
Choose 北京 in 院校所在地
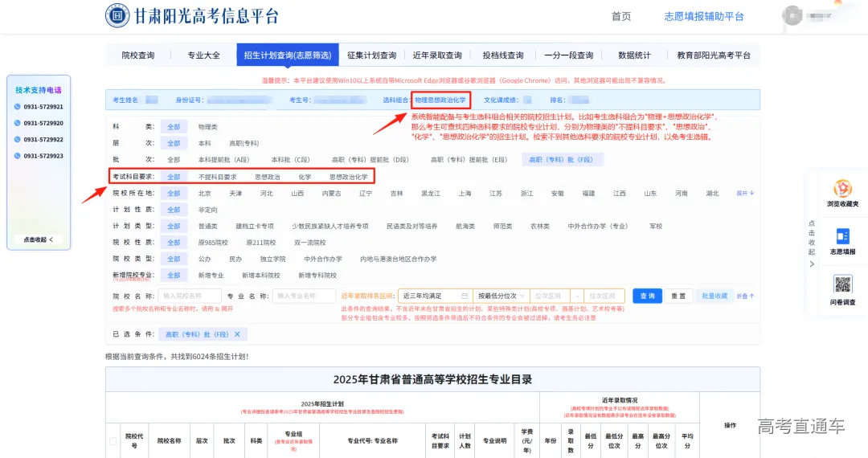204,193
